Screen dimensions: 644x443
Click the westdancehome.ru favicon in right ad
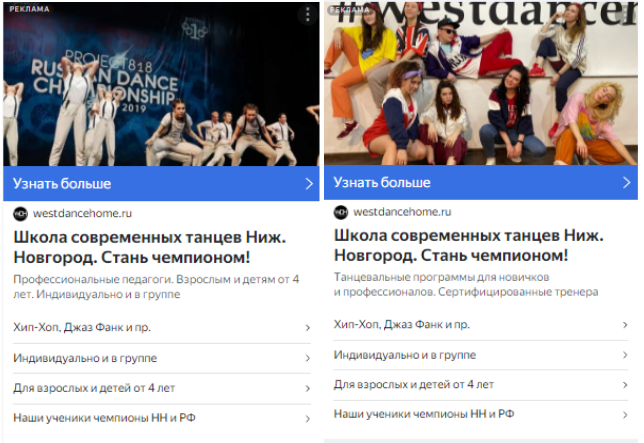tap(340, 212)
